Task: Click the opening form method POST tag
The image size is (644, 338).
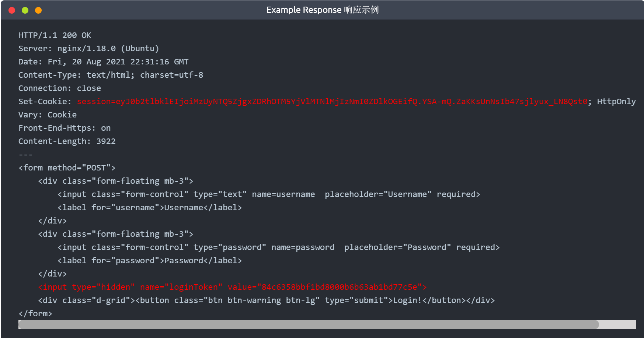Action: pos(67,168)
